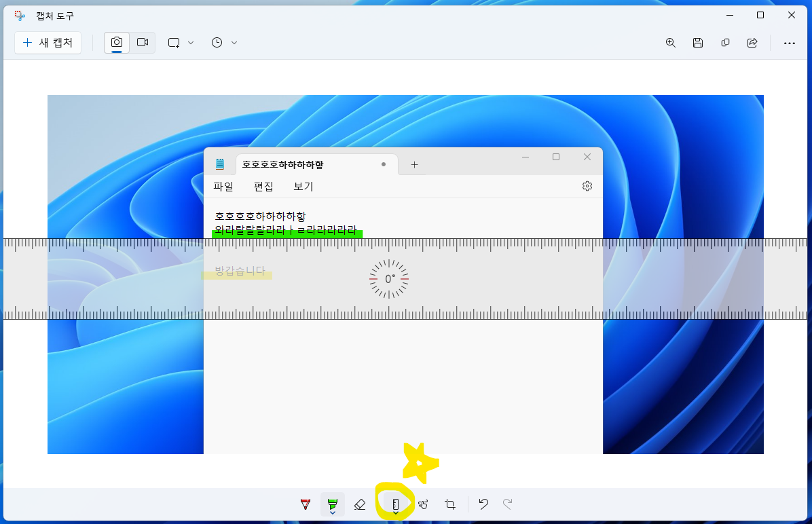This screenshot has width=812, height=524.
Task: Save the capture with the floppy disk icon
Action: click(x=698, y=43)
